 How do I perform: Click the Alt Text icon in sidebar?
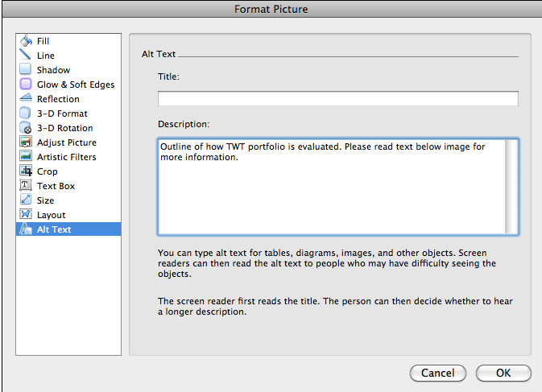26,229
